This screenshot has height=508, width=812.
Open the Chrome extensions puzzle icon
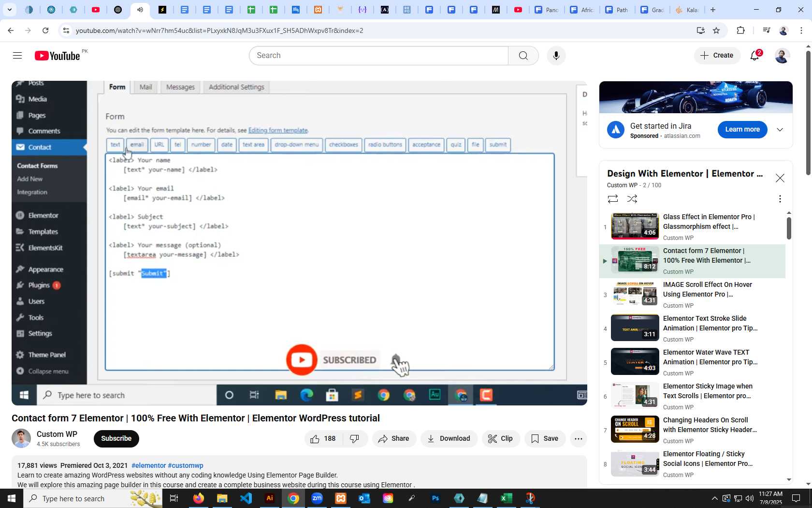click(740, 30)
